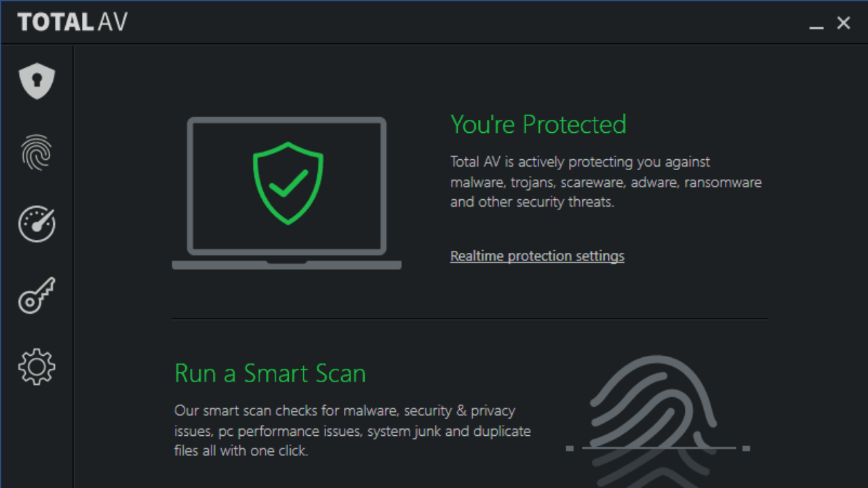This screenshot has height=488, width=868.
Task: Click the green checkmark shield inside laptop
Action: [x=288, y=183]
